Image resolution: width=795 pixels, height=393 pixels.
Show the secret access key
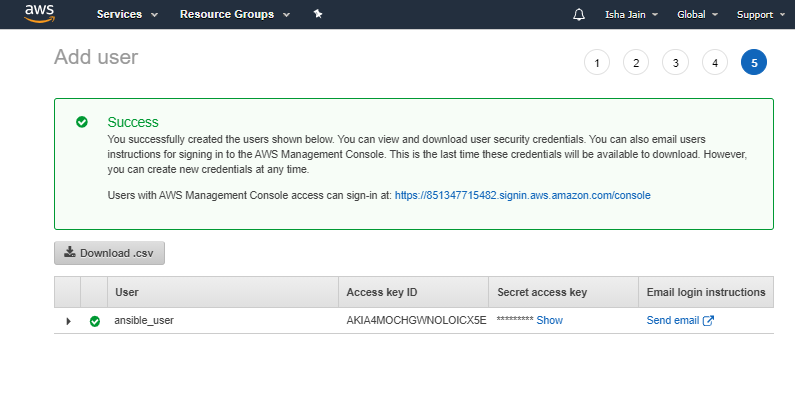coord(550,320)
